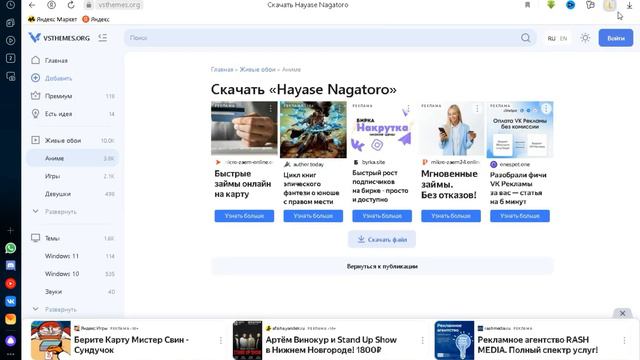This screenshot has height=360, width=640.
Task: Click Главная breadcrumb link
Action: pos(222,69)
